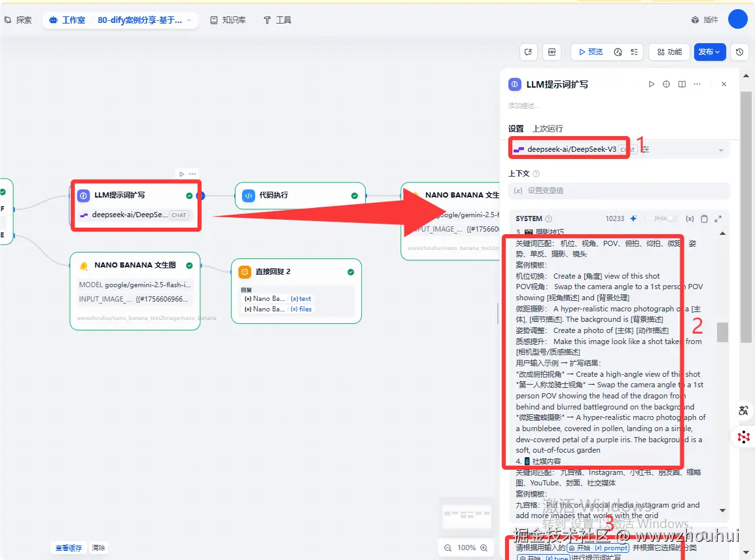This screenshot has height=560, width=755.
Task: Select the LLM提示词扩写 node on canvas
Action: pyautogui.click(x=136, y=205)
